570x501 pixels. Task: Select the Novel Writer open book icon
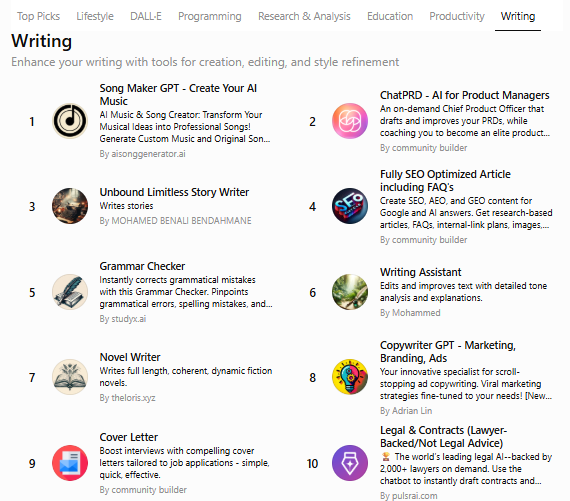pyautogui.click(x=70, y=377)
